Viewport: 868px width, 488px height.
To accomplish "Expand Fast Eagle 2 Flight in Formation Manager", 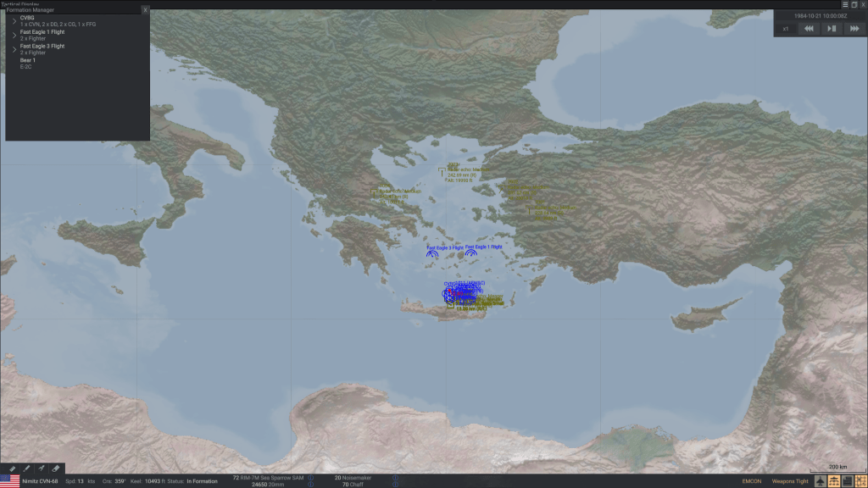I will click(x=14, y=49).
